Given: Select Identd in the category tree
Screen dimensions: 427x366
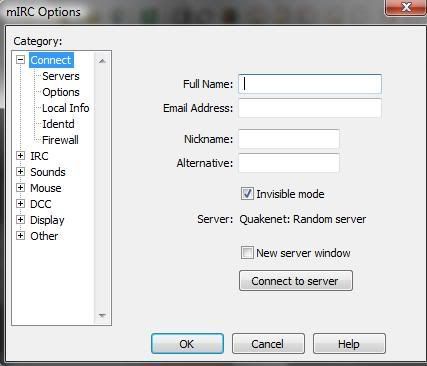Looking at the screenshot, I should point(58,124).
